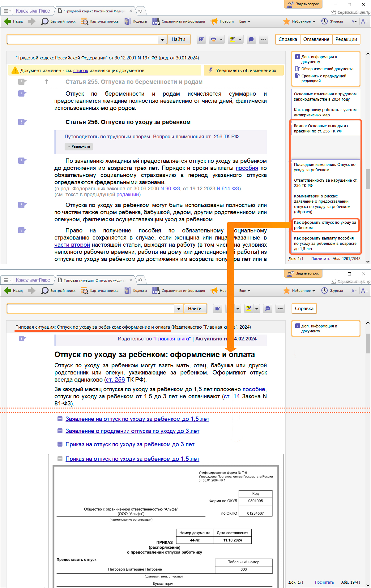Open new tab plus in top window
Image resolution: width=371 pixels, height=588 pixels.
click(140, 11)
